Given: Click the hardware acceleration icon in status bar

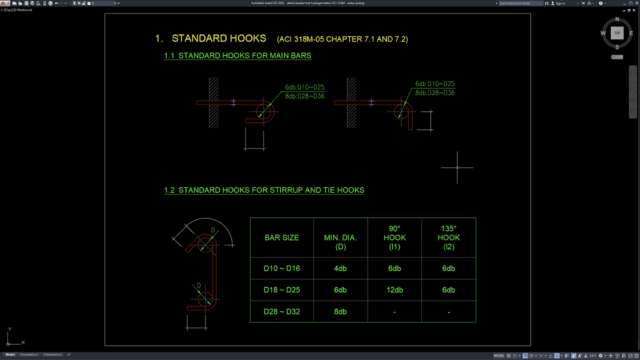Looking at the screenshot, I should pos(624,356).
